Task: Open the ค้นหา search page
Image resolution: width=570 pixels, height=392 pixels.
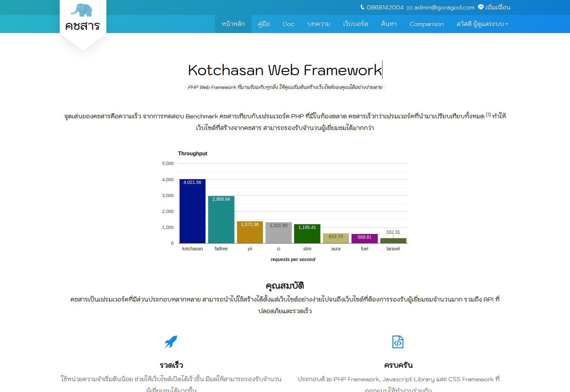Action: pos(389,24)
